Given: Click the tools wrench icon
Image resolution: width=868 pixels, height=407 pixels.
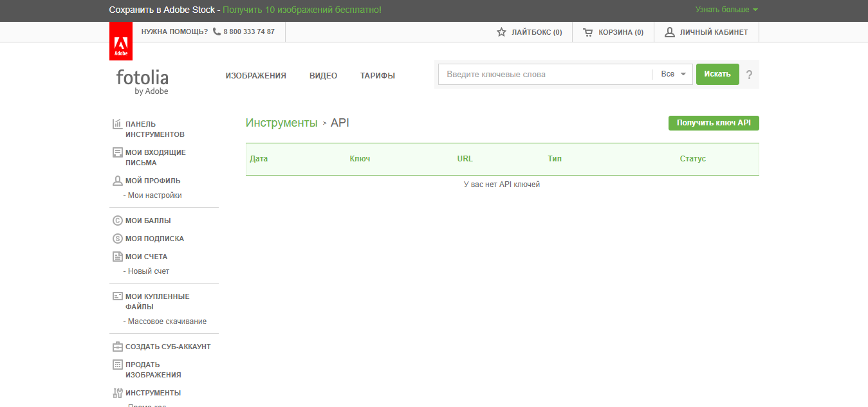Looking at the screenshot, I should click(117, 393).
